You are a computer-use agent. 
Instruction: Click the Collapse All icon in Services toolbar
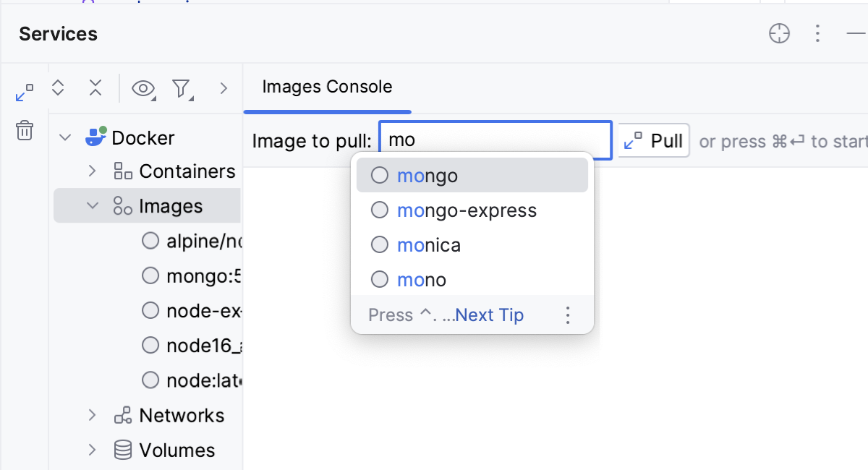[x=95, y=87]
